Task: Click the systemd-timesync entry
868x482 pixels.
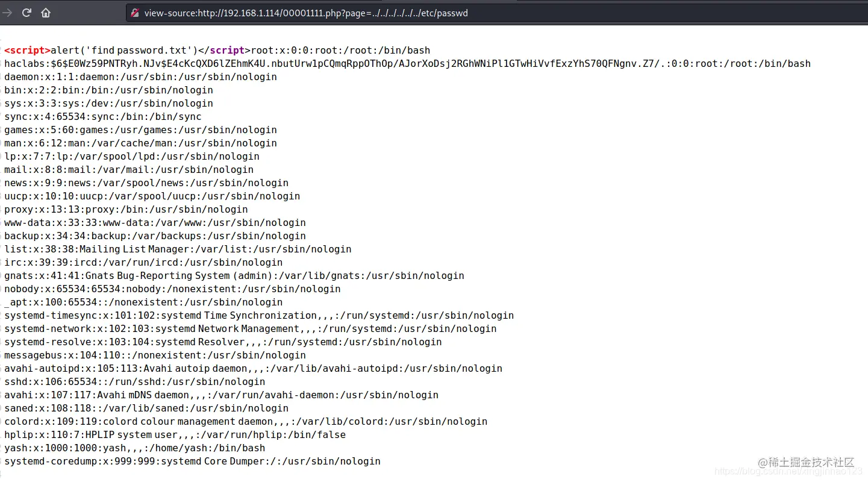Action: pyautogui.click(x=259, y=315)
